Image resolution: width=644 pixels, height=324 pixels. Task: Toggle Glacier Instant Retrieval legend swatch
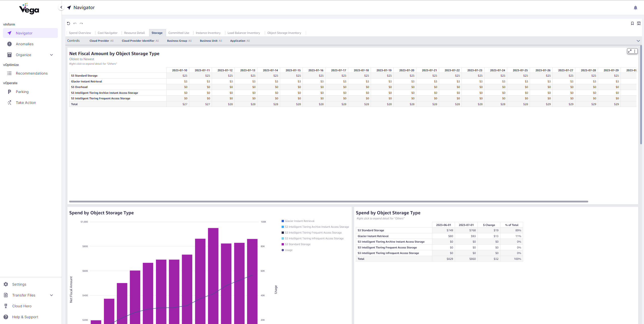(283, 221)
